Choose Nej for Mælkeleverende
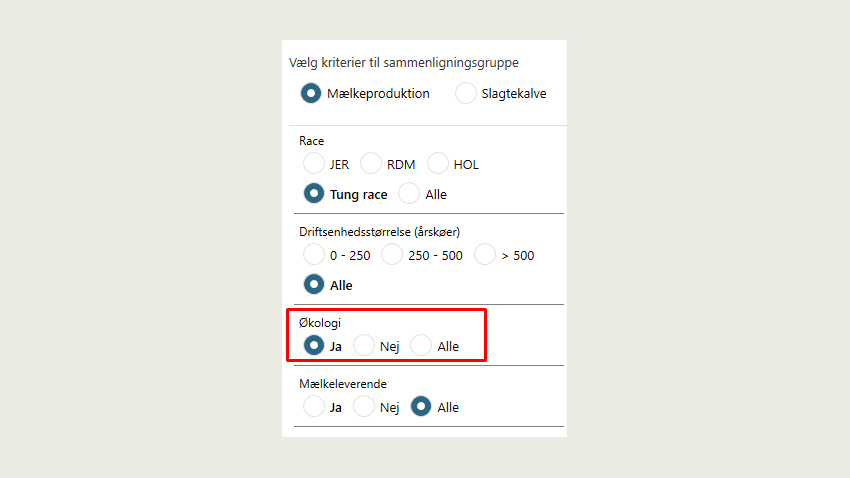Image resolution: width=850 pixels, height=478 pixels. 364,407
